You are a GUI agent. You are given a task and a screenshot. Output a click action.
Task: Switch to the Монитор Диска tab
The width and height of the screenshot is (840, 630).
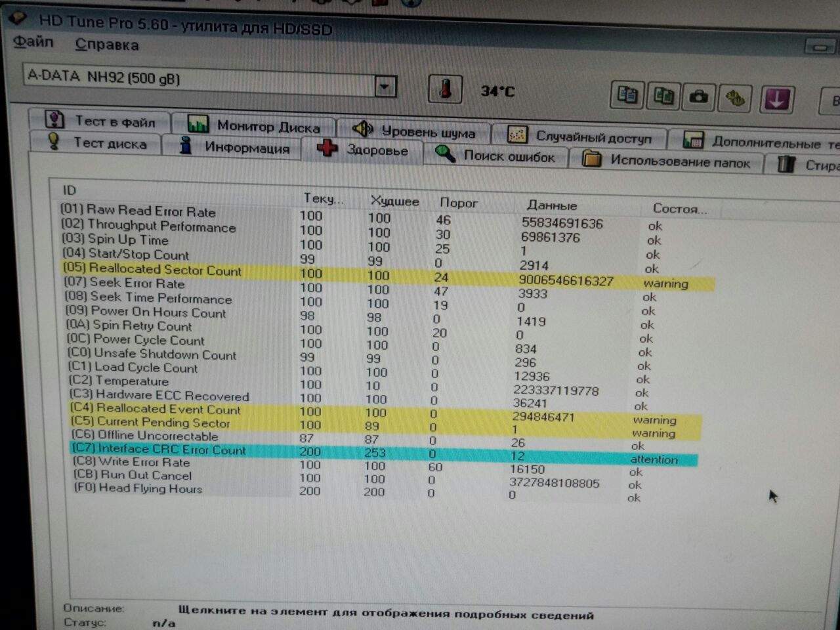coord(254,125)
